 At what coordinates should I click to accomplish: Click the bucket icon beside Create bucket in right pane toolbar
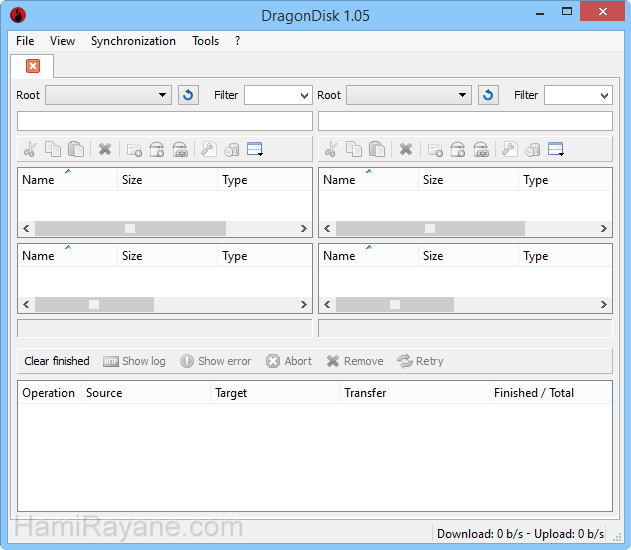(481, 150)
